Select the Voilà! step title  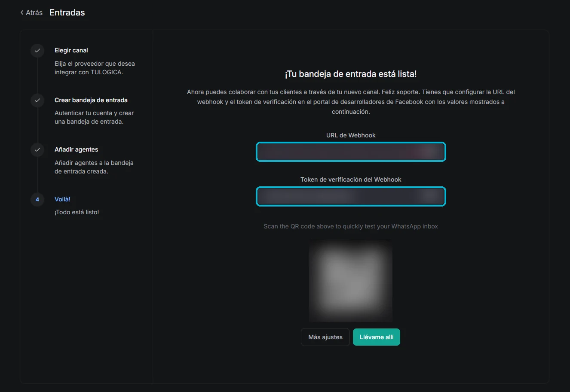pyautogui.click(x=63, y=199)
